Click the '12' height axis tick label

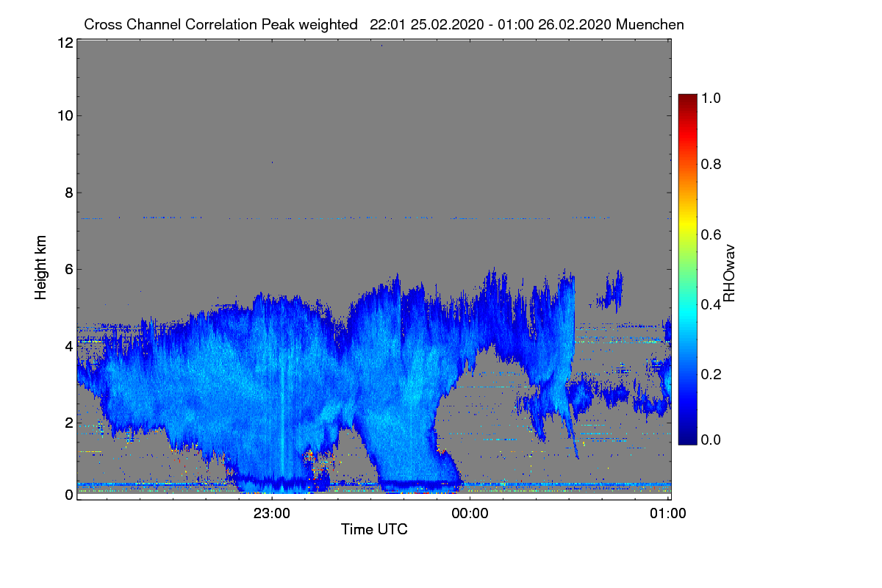click(x=64, y=43)
